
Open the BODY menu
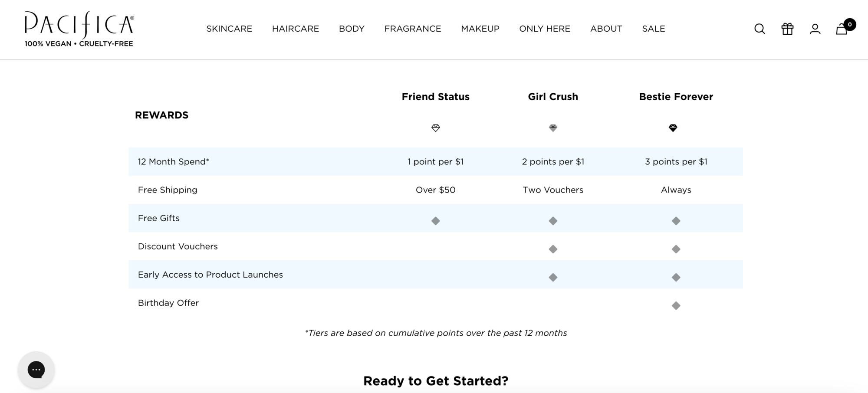pos(352,29)
